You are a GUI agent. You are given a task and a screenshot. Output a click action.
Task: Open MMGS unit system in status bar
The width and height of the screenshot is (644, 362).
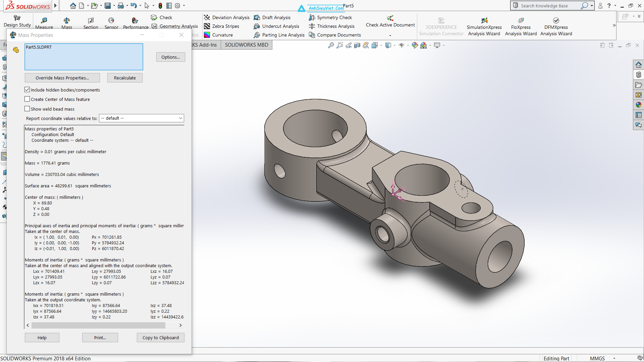pos(597,358)
